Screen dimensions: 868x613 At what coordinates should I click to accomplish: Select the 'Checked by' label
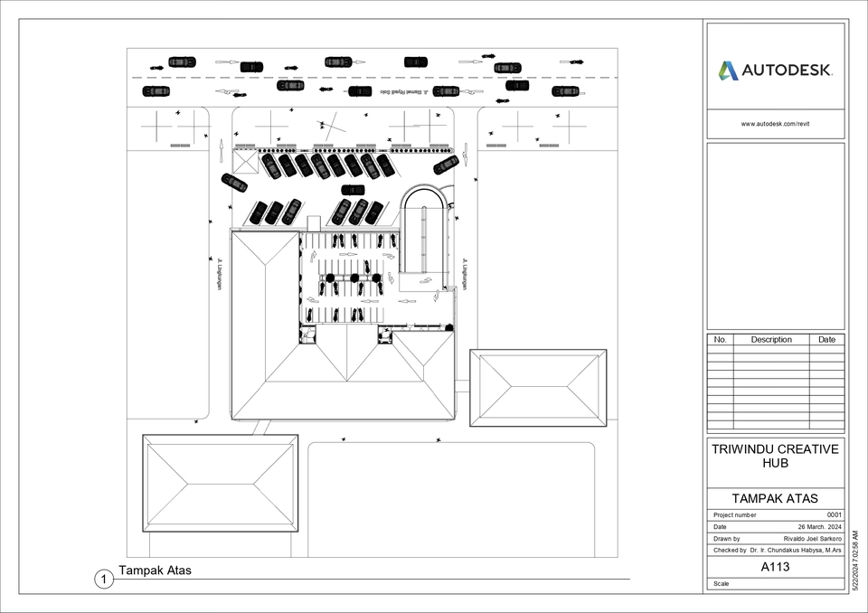click(x=730, y=550)
